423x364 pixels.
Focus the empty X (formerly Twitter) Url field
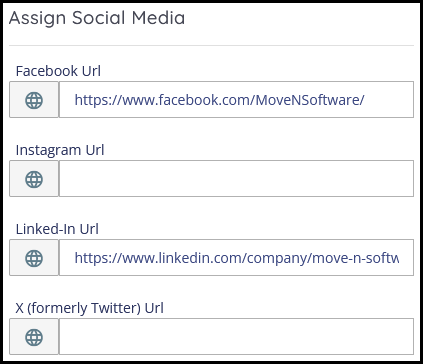(x=236, y=337)
